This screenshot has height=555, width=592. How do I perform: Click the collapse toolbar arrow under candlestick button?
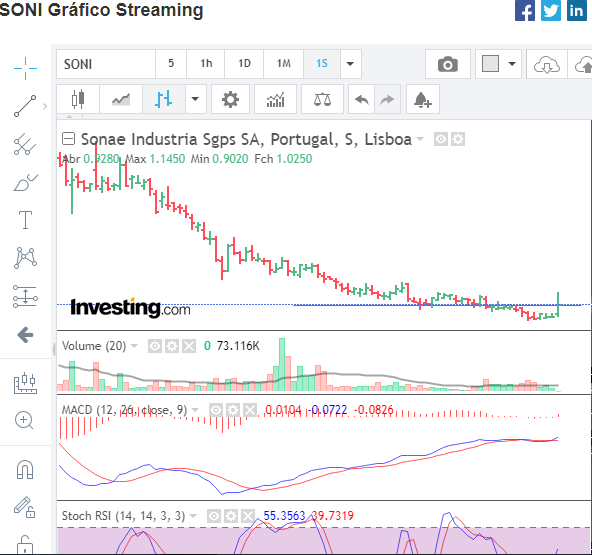coord(69,117)
